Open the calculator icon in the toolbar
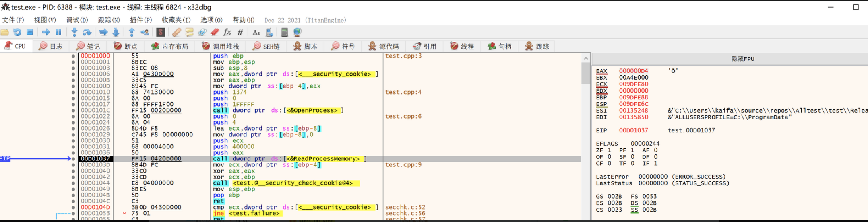 284,32
